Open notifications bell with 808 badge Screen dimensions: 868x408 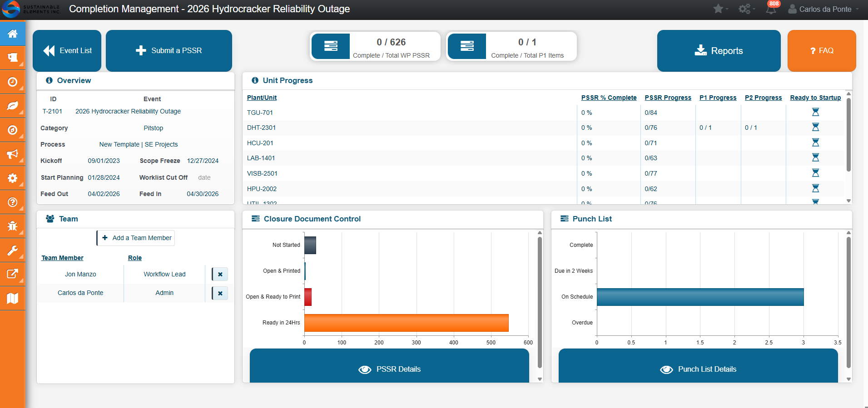pos(771,8)
